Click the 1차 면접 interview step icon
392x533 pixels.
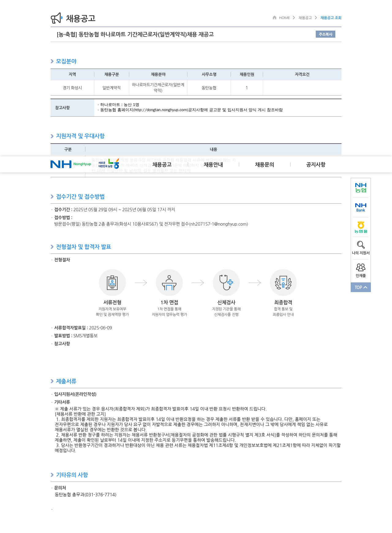point(169,283)
